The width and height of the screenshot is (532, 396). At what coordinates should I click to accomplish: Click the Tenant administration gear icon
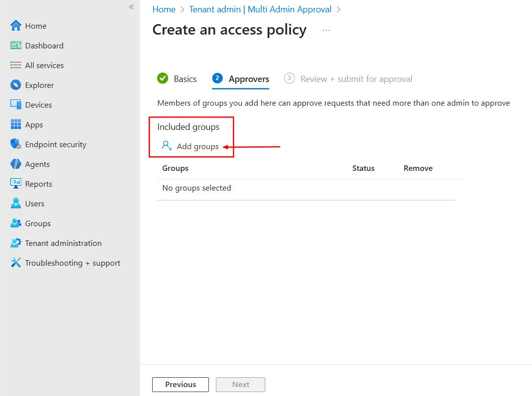(x=16, y=243)
